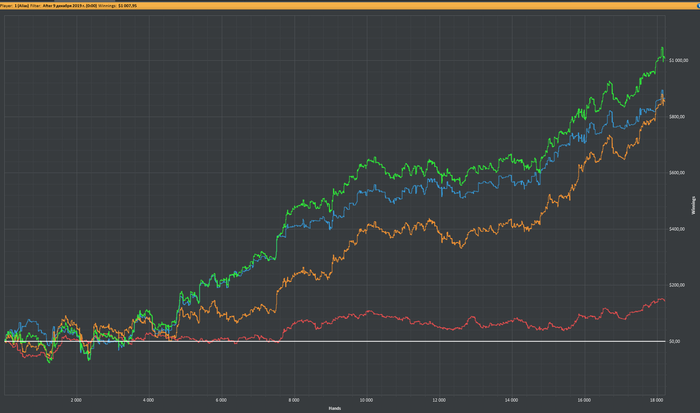Click the 10 000 hands axis tick

click(367, 400)
